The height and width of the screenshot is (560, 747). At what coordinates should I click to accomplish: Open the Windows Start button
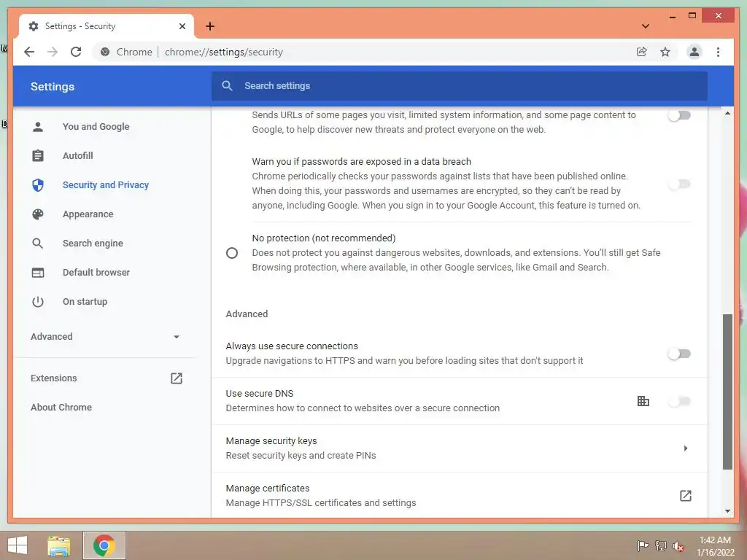18,545
